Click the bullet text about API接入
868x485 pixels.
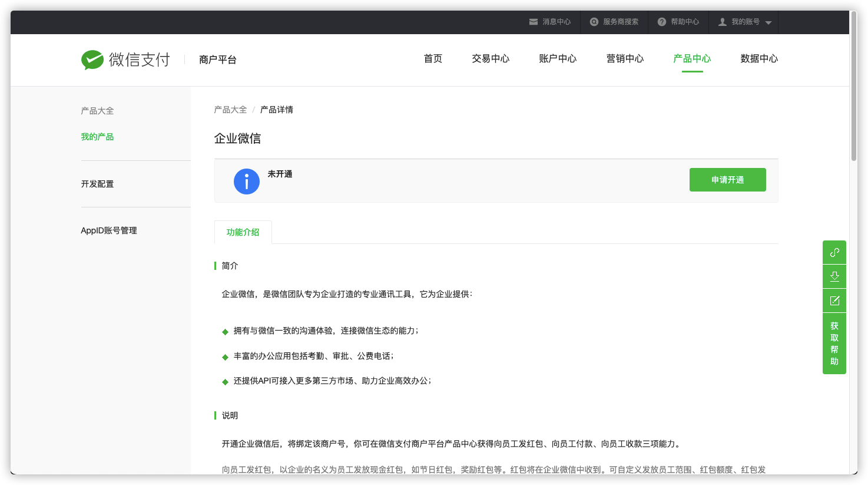(x=332, y=381)
